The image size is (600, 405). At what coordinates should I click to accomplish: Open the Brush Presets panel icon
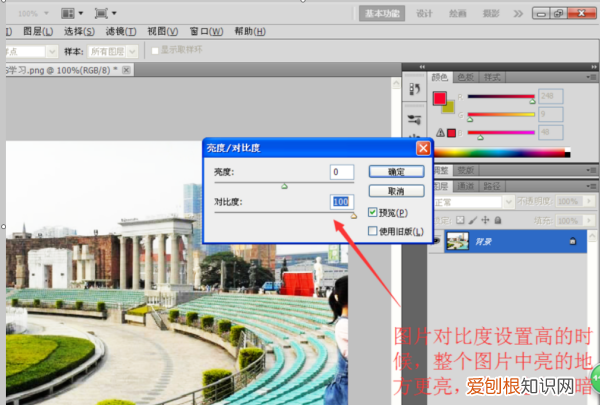414,120
